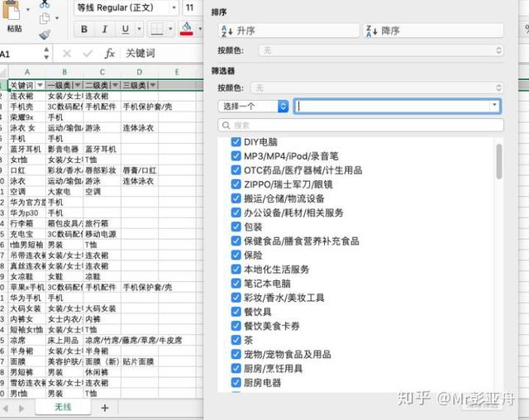
Task: Open the 二级类 column filter arrow
Action: (115, 85)
